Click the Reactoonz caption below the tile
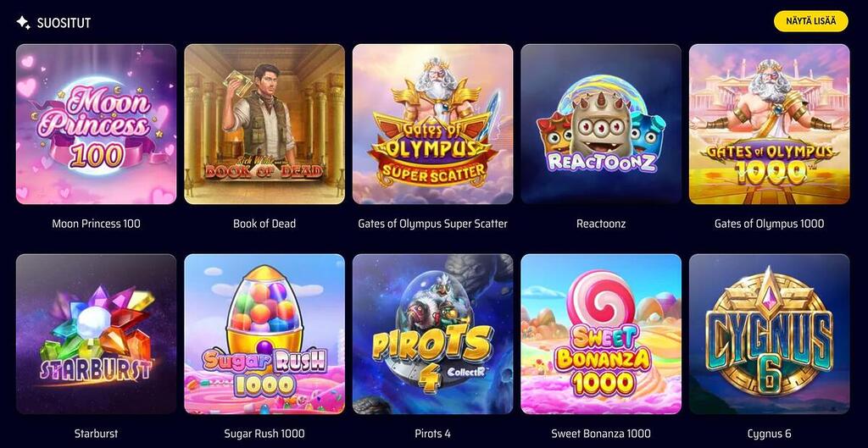This screenshot has height=448, width=868. tap(601, 224)
